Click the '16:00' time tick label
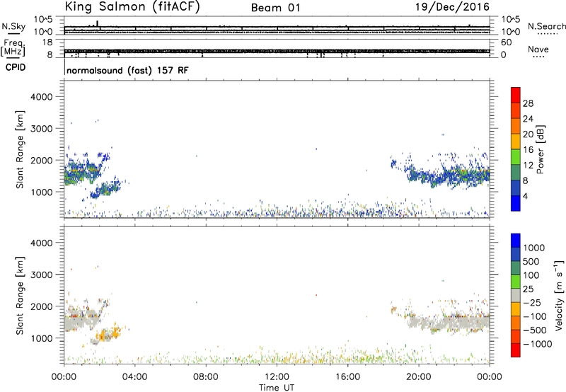 (x=347, y=377)
